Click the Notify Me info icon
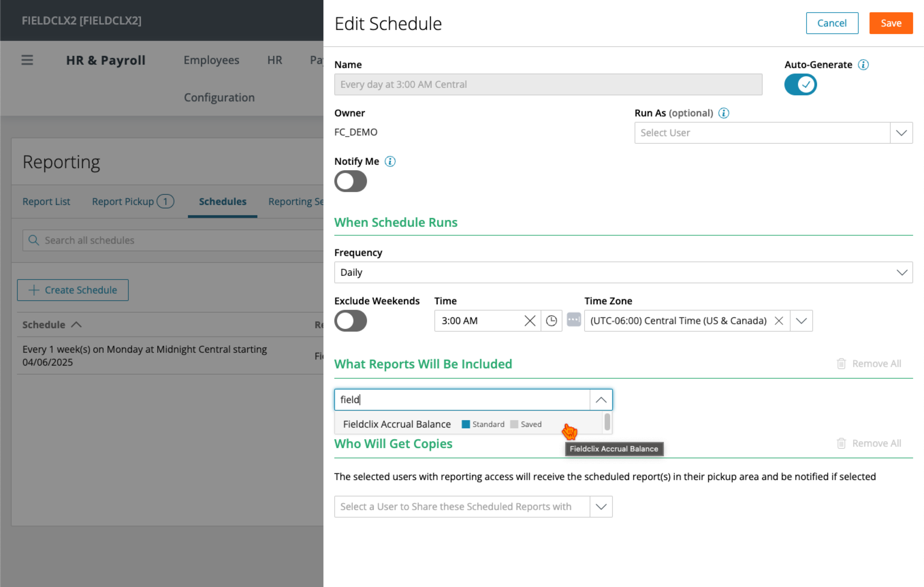The image size is (924, 587). tap(390, 161)
